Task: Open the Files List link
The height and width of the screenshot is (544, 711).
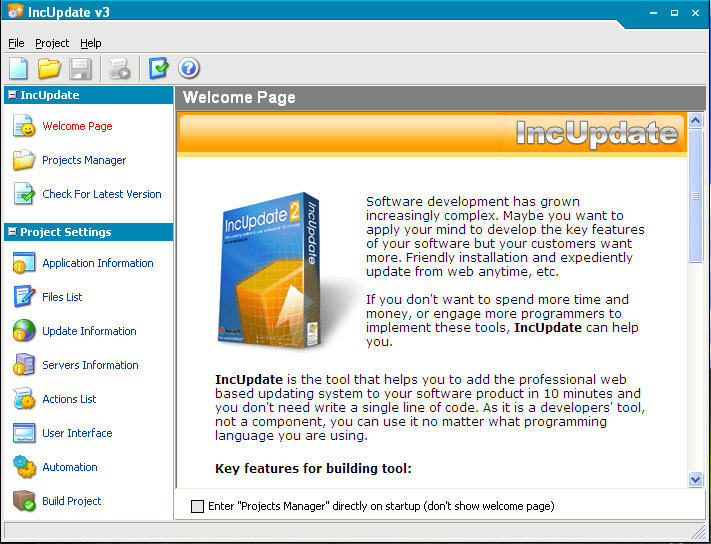Action: (x=62, y=297)
